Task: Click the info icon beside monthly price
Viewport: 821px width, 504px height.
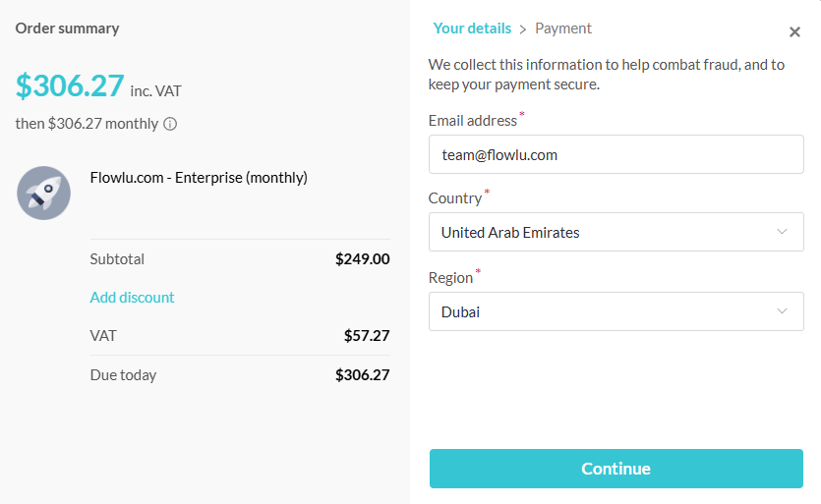Action: point(170,124)
